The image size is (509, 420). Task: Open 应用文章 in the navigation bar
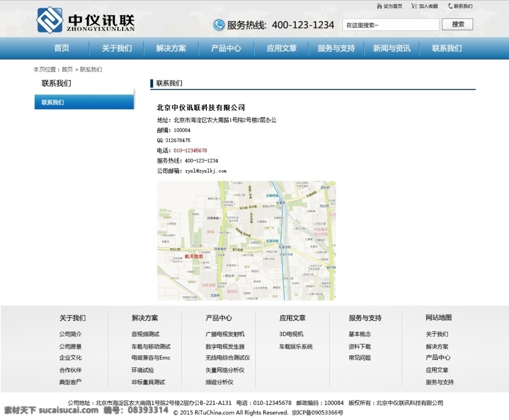click(281, 48)
